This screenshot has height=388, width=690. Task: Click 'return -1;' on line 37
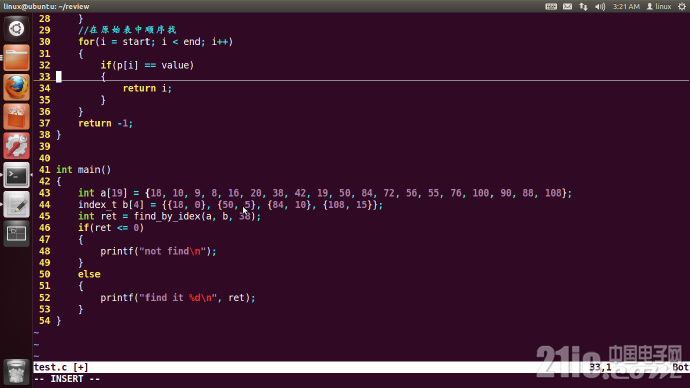(x=105, y=123)
